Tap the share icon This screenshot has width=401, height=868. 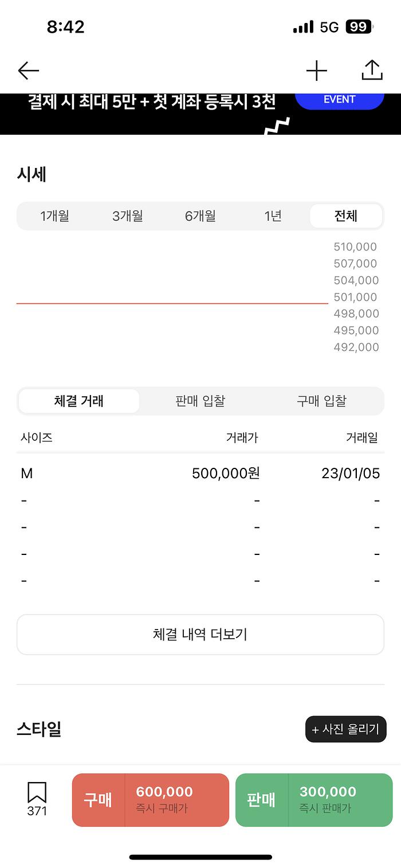[372, 70]
